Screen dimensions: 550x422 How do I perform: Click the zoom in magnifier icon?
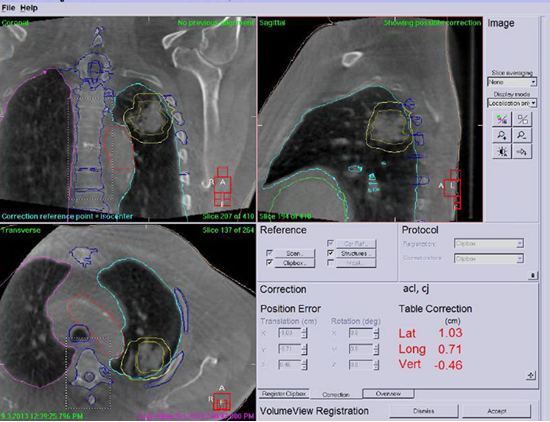pyautogui.click(x=502, y=135)
